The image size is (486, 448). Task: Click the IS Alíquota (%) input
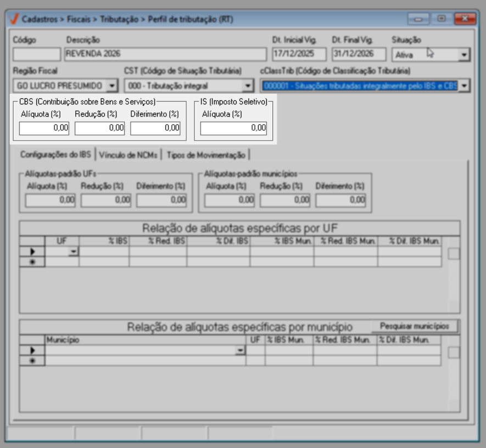coord(233,128)
